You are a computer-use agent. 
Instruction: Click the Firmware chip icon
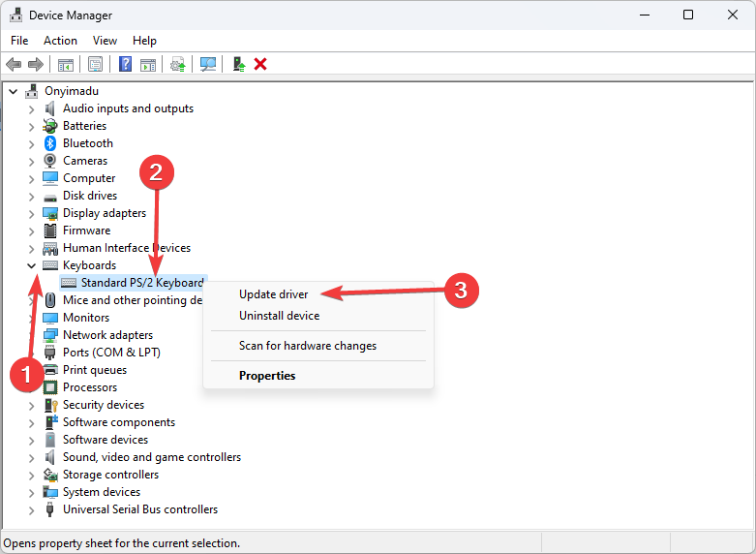(50, 231)
